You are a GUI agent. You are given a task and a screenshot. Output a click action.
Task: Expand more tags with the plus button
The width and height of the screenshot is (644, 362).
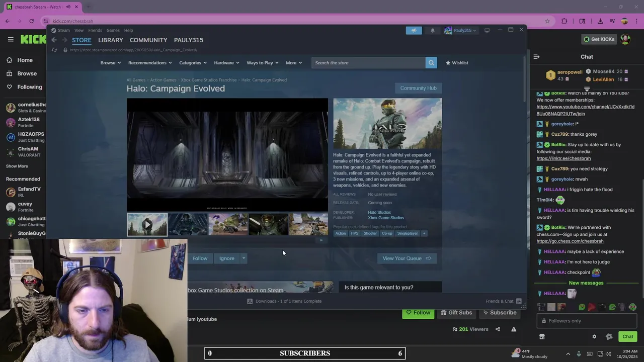coord(424,233)
